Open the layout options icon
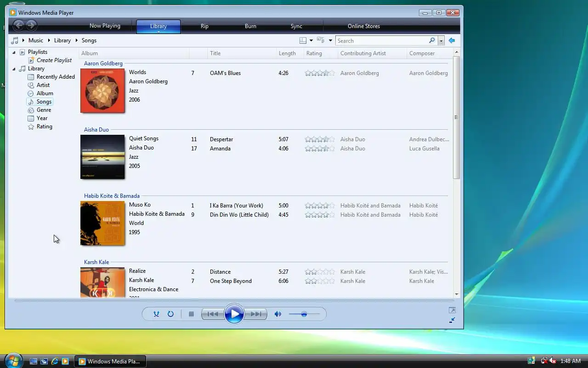 [x=303, y=40]
